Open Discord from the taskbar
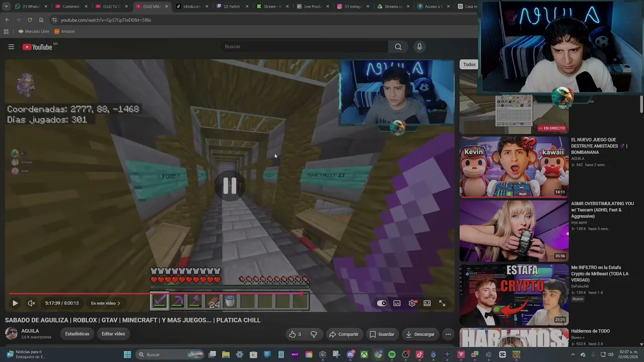This screenshot has width=644, height=362. point(351,354)
